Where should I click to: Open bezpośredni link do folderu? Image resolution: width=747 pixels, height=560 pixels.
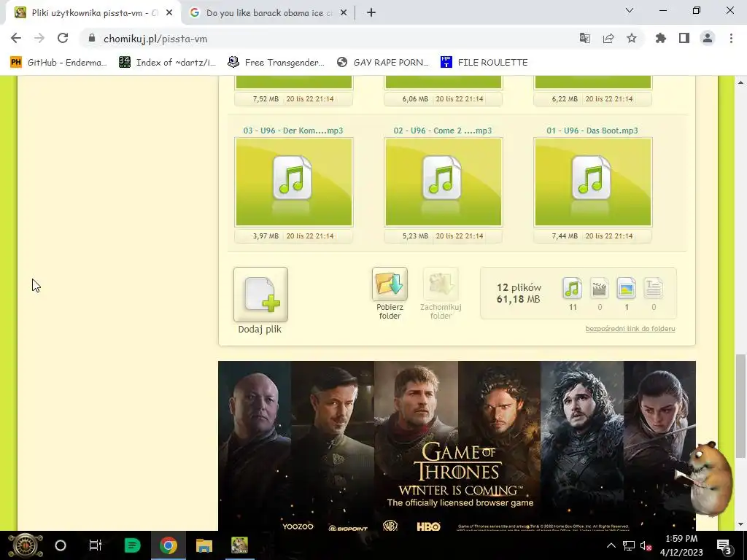[x=630, y=329]
